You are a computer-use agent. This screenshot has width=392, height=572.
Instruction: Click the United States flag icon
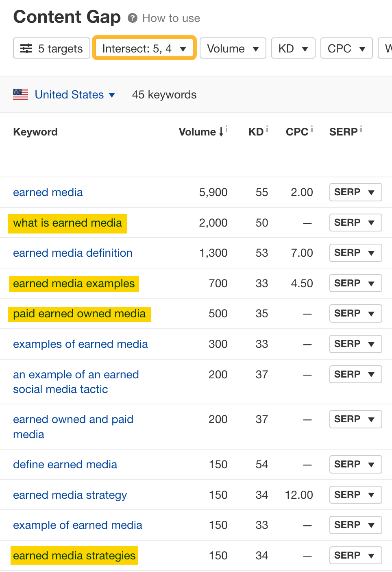[x=20, y=94]
